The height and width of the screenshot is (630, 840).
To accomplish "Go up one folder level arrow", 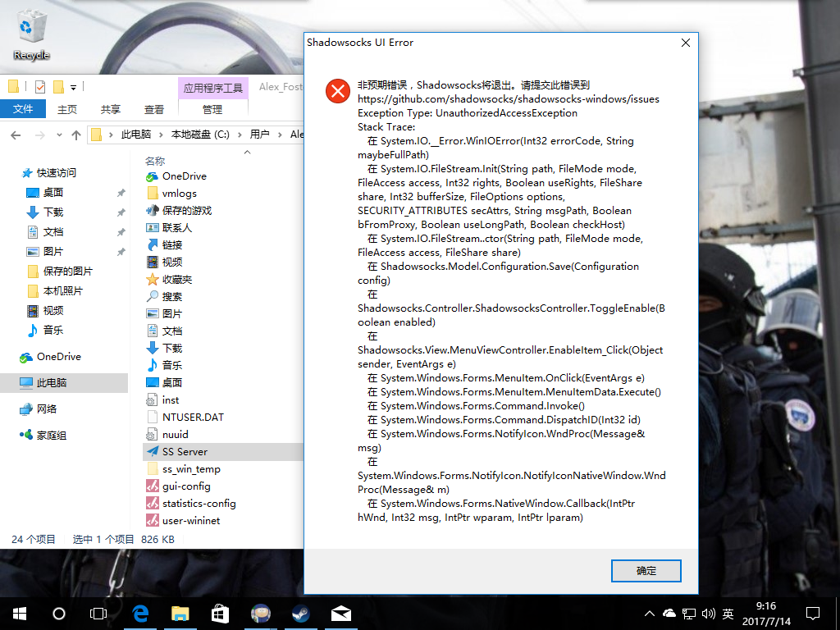I will coord(76,135).
